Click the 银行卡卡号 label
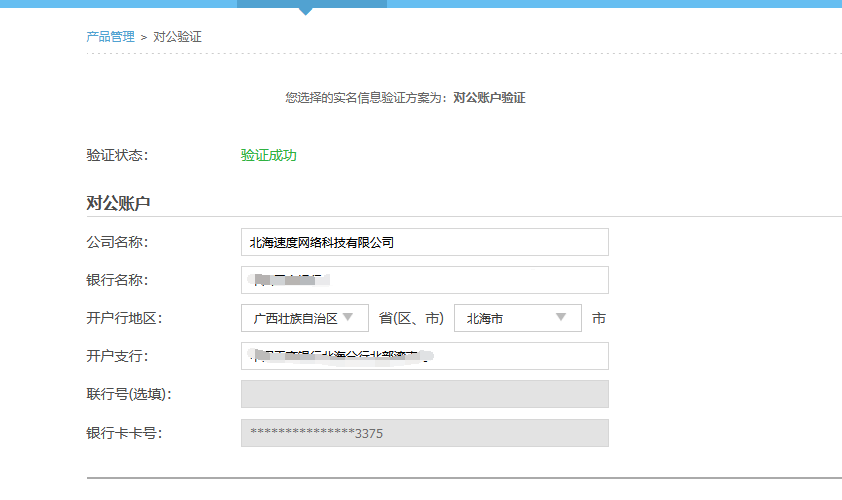The width and height of the screenshot is (842, 500). (124, 433)
